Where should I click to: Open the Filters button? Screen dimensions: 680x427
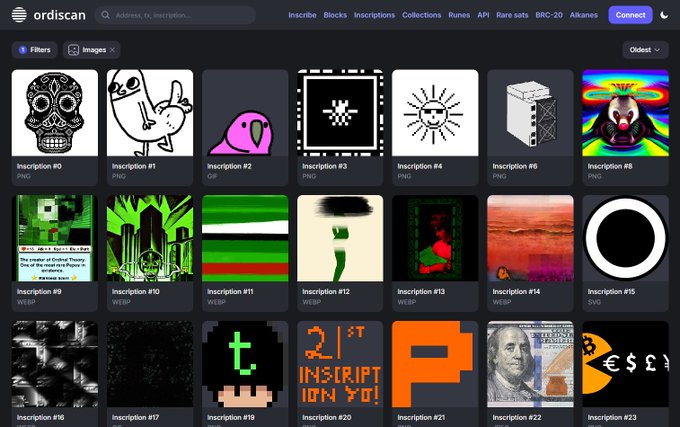35,50
